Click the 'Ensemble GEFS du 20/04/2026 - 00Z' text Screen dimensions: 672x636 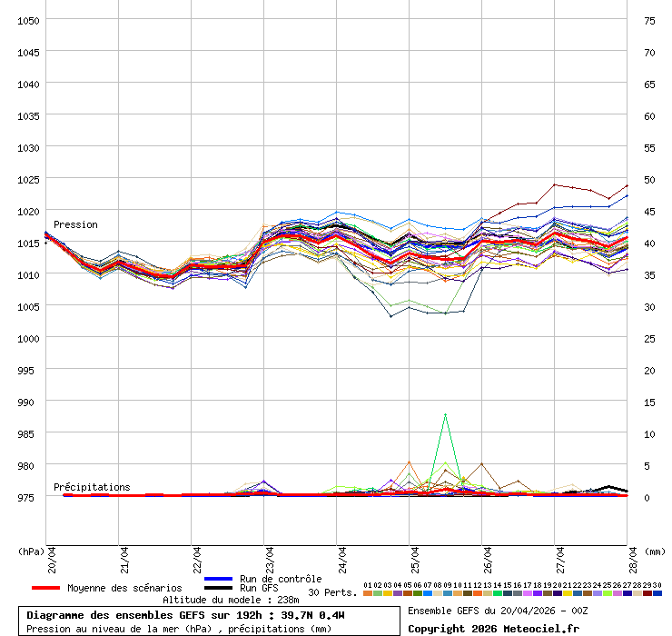[x=498, y=611]
